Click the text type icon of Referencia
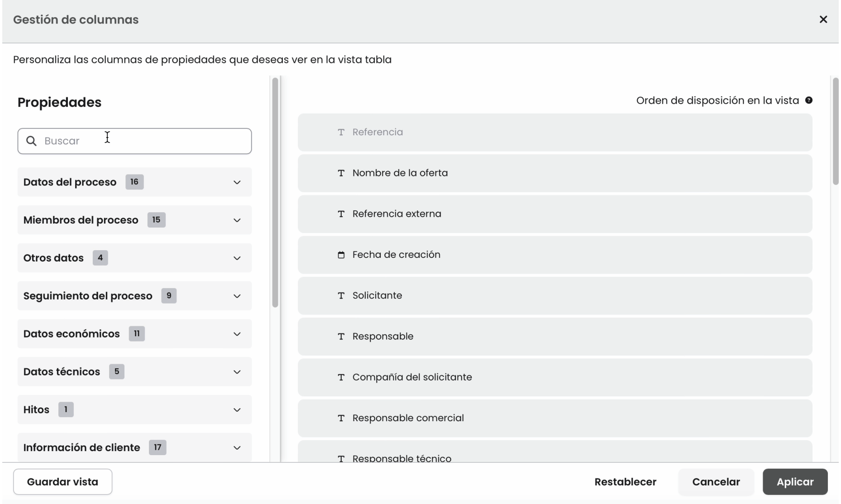The image size is (841, 504). [341, 132]
